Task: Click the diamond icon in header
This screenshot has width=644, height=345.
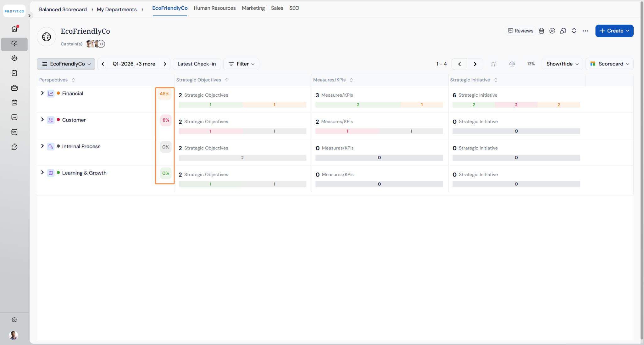Action: pyautogui.click(x=574, y=31)
